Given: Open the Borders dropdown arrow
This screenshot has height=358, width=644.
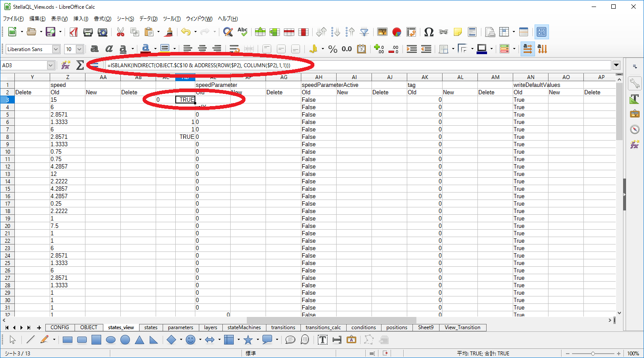Looking at the screenshot, I should tap(453, 49).
